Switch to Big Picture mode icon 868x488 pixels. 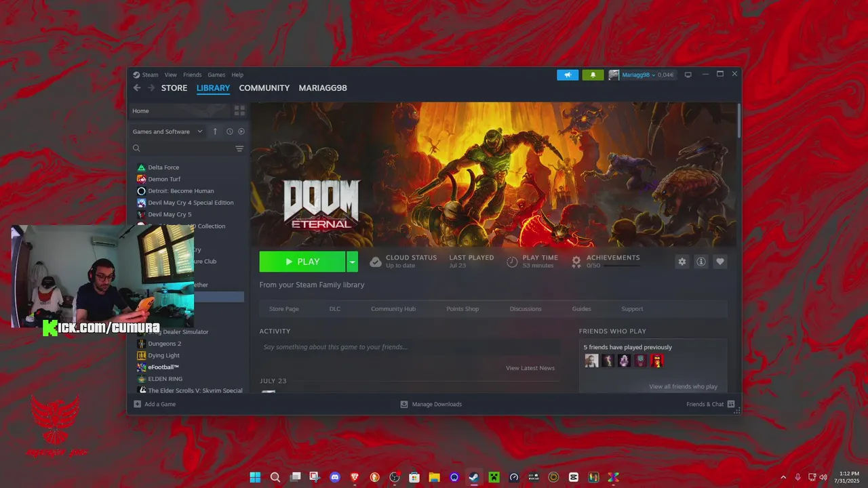click(x=688, y=75)
